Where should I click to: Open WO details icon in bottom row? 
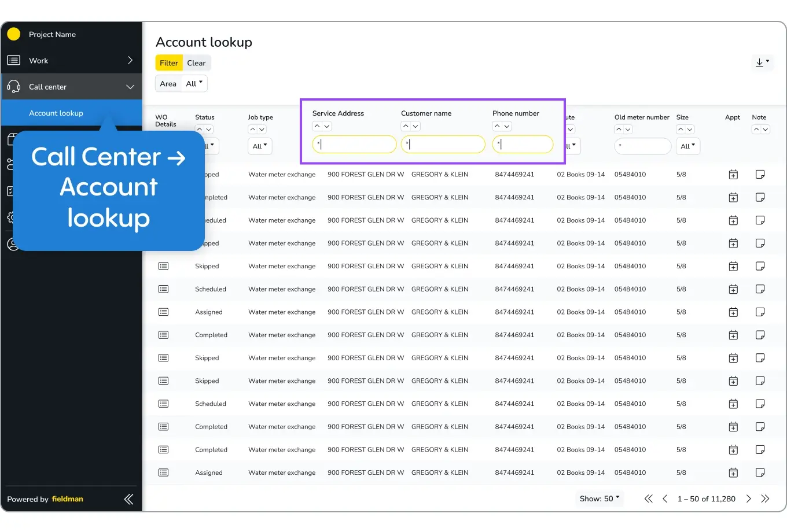click(x=164, y=472)
